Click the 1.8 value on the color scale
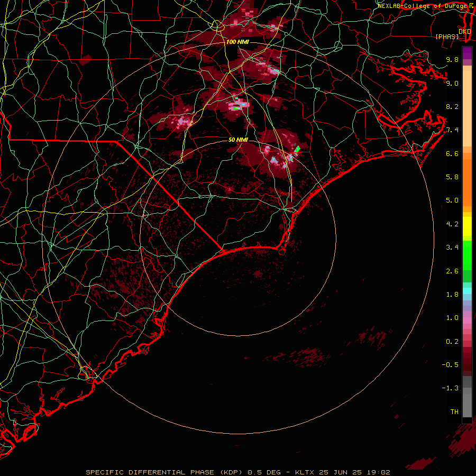The image size is (476, 476). [x=452, y=295]
